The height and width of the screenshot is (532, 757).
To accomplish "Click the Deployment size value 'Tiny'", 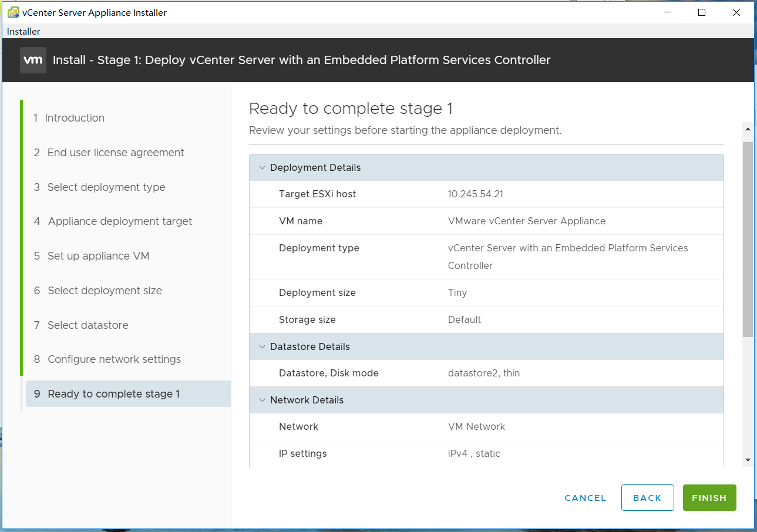I will 457,293.
